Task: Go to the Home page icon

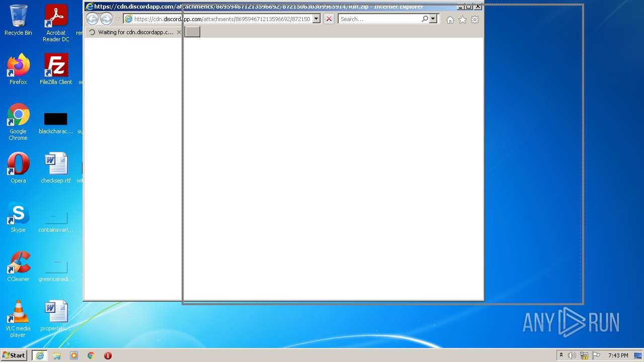Action: point(450,20)
